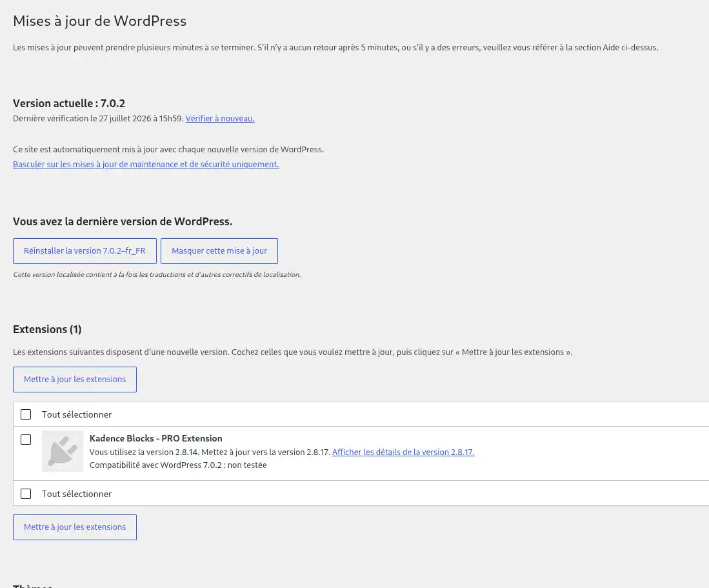
Task: Click the 'Kadence Blocks - PRO Extension' title
Action: (x=156, y=438)
